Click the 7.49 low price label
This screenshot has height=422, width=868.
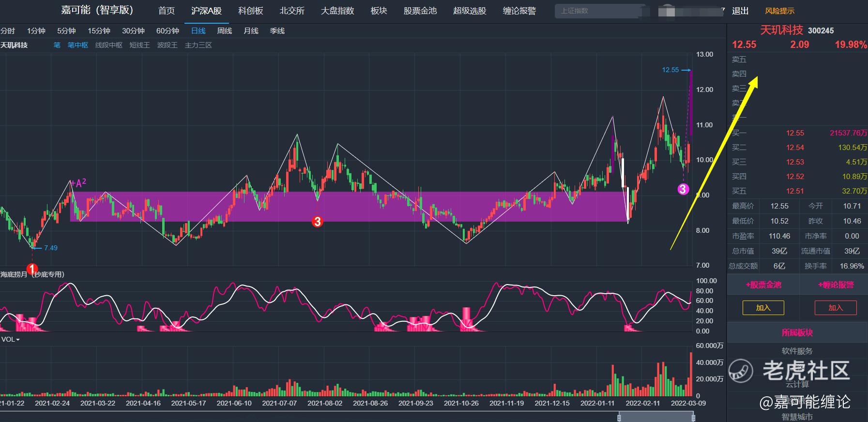pyautogui.click(x=51, y=248)
